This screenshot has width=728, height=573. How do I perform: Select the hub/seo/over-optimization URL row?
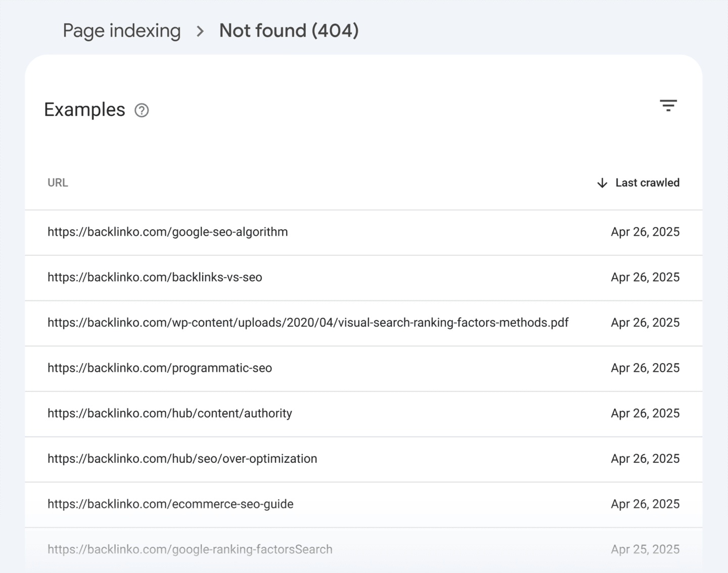182,459
